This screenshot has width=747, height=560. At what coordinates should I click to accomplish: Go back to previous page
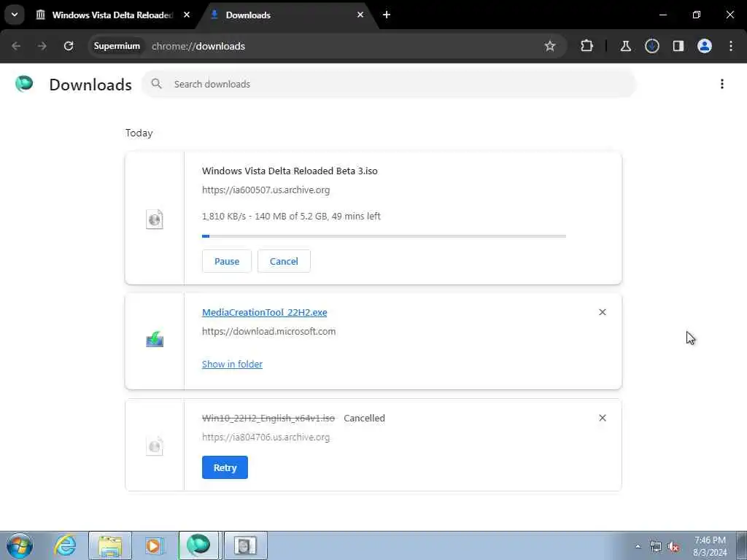(x=16, y=46)
